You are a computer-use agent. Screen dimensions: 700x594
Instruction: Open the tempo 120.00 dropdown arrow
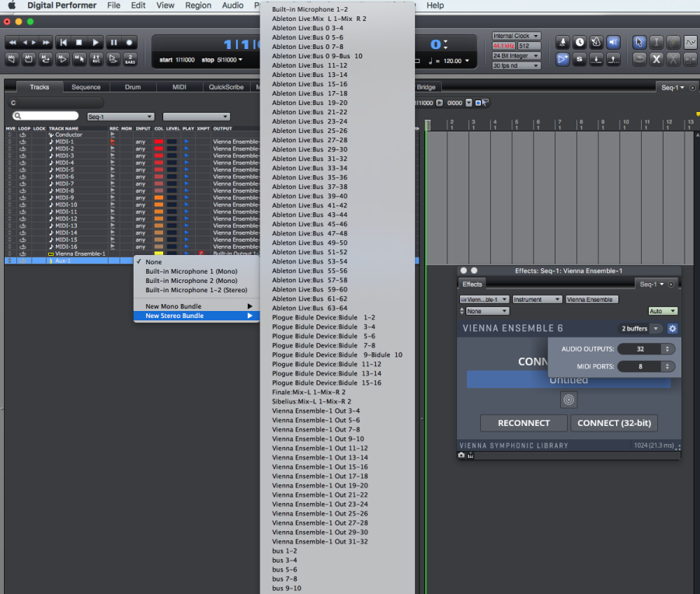(468, 61)
